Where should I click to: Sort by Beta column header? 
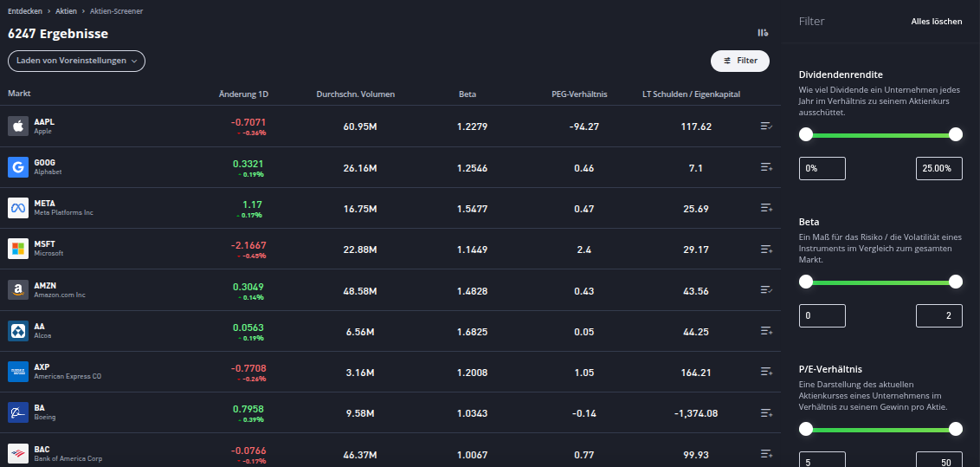(467, 94)
